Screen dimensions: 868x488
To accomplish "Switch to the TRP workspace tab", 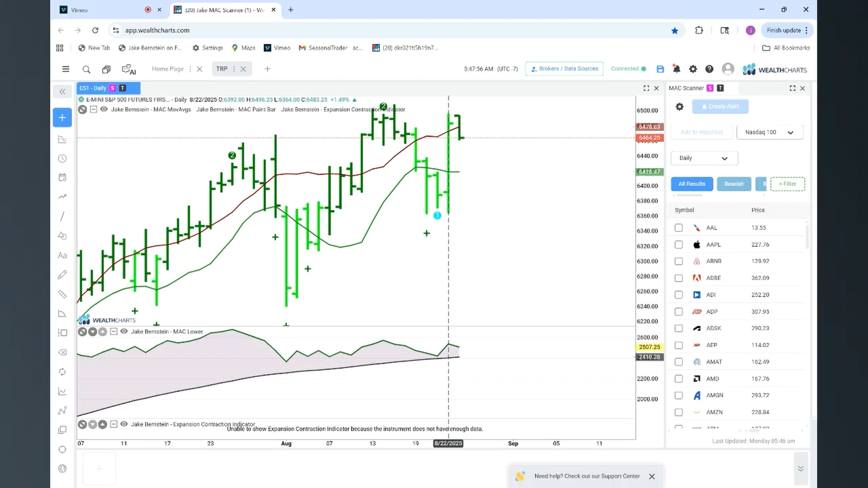I will coord(222,69).
